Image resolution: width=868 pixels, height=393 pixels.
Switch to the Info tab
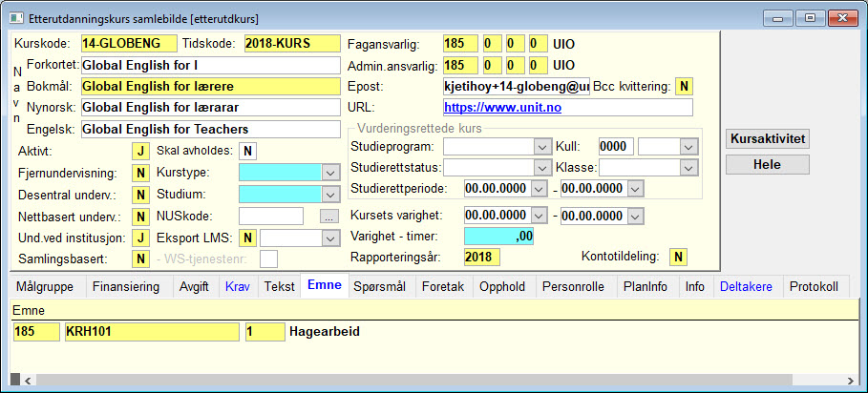click(695, 287)
